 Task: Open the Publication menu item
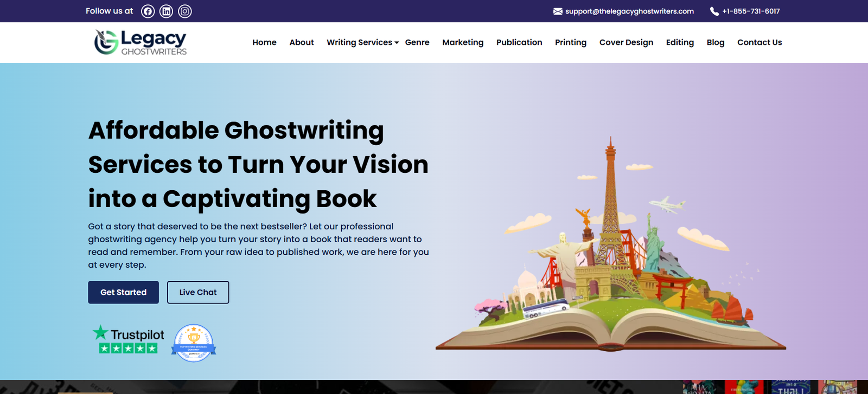pyautogui.click(x=519, y=42)
